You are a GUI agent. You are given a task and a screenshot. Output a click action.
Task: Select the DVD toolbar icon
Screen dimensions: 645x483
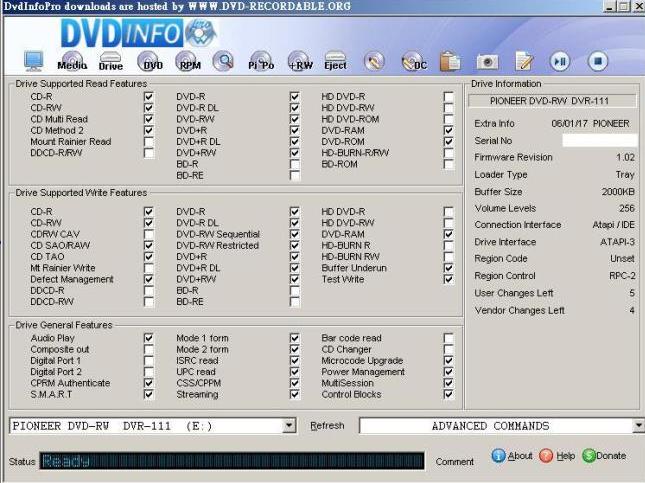click(151, 62)
